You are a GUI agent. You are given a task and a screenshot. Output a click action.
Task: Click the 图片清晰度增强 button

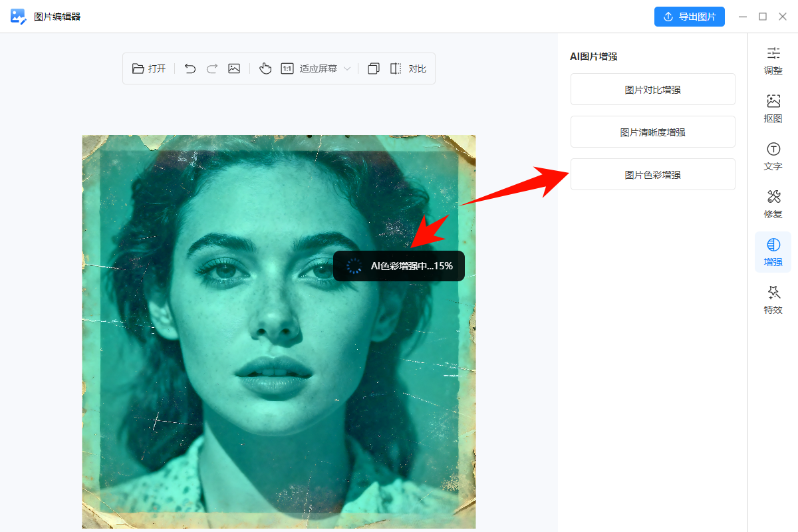(652, 132)
